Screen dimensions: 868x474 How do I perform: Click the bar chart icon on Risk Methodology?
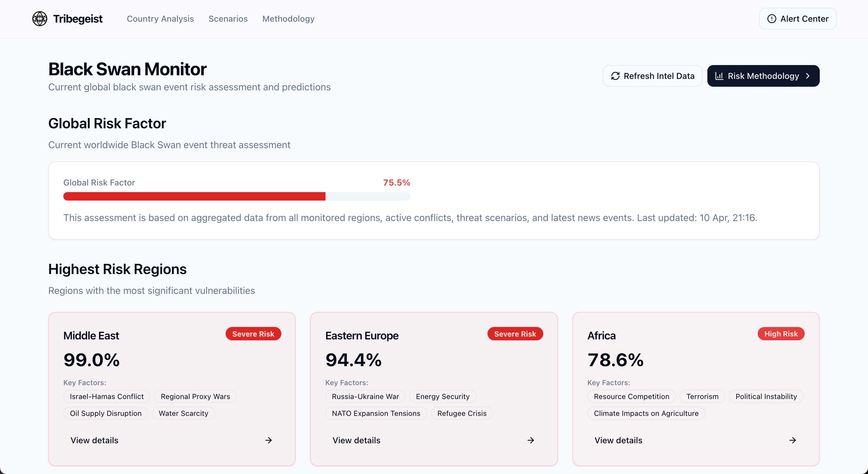[719, 76]
